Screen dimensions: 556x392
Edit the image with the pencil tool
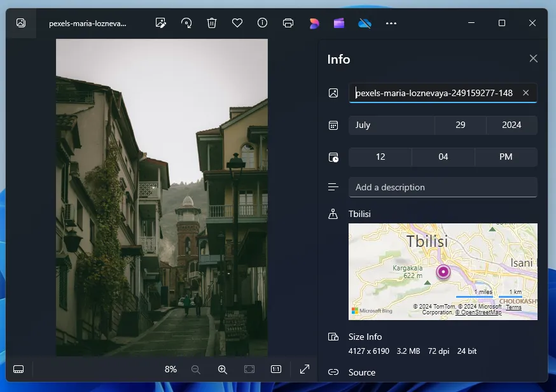(x=160, y=23)
